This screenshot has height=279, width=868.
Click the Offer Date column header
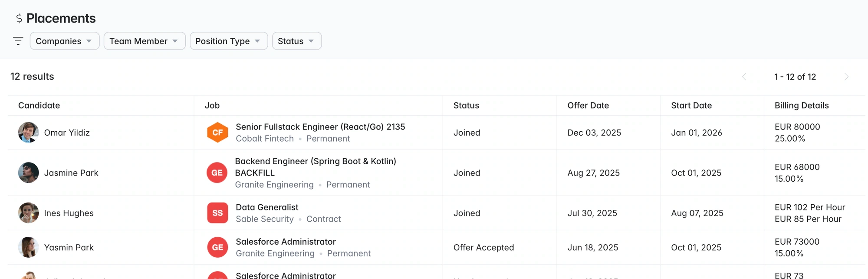(x=588, y=105)
